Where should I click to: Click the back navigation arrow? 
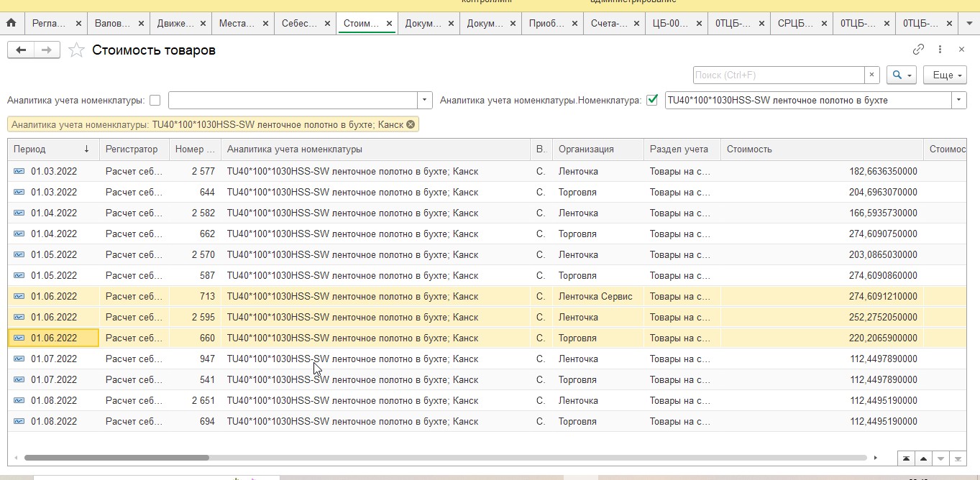21,50
